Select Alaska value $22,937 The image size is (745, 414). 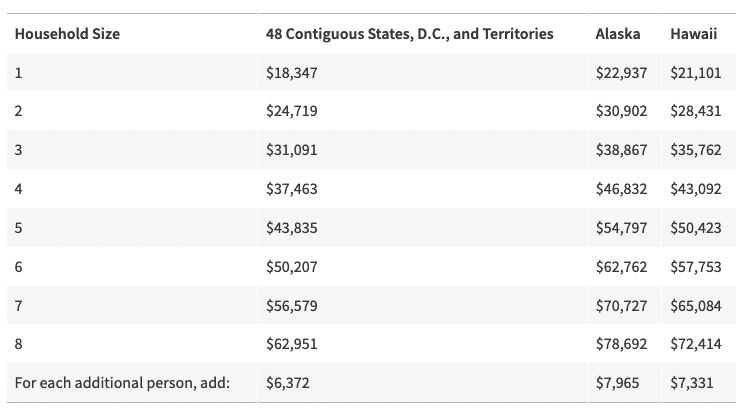[621, 73]
